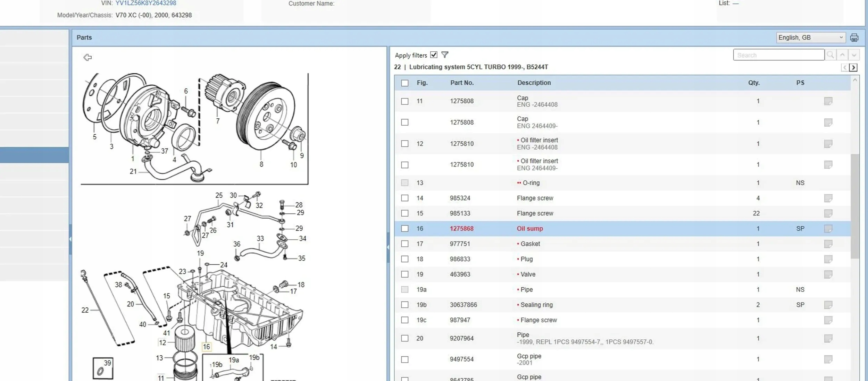Click the back arrow above diagram
Screen dimensions: 868x381
[x=87, y=57]
